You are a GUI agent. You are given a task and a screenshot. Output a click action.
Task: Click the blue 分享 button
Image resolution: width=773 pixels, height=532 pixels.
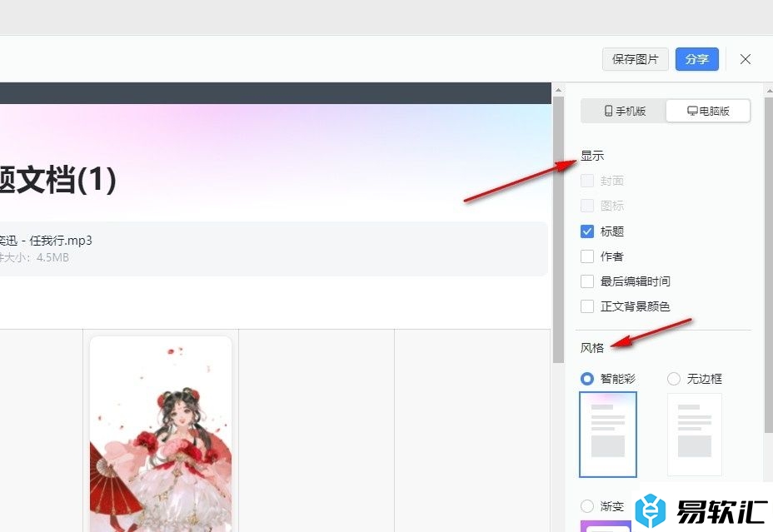tap(696, 59)
